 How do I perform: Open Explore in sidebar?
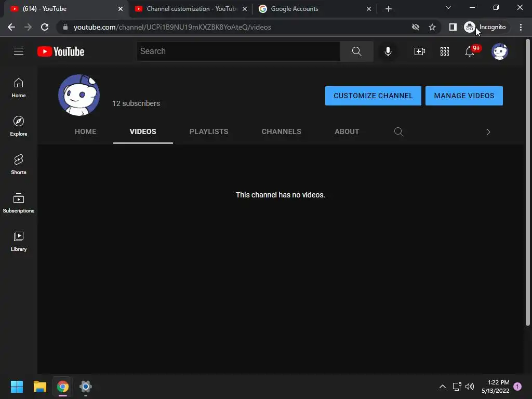pyautogui.click(x=19, y=126)
